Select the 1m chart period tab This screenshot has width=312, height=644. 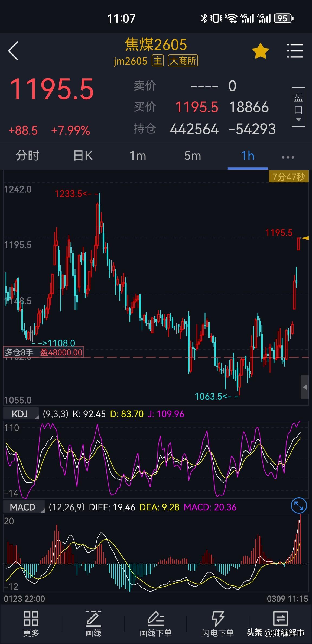138,156
